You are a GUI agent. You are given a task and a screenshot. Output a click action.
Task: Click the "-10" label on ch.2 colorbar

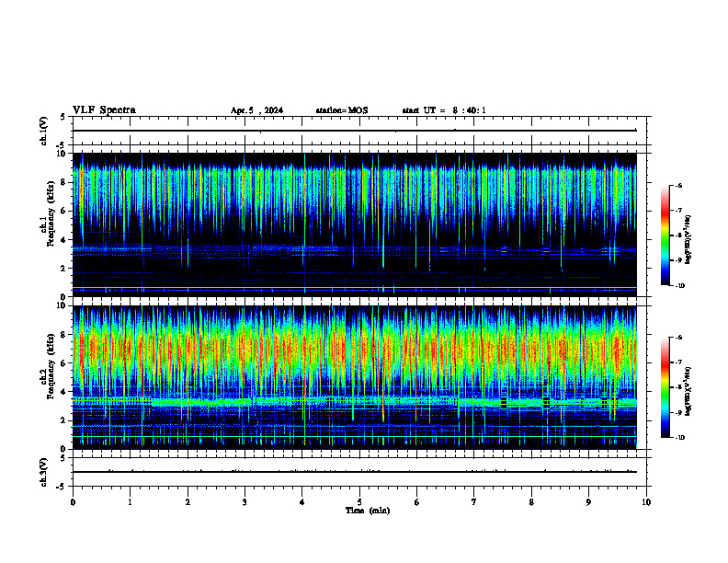point(680,438)
